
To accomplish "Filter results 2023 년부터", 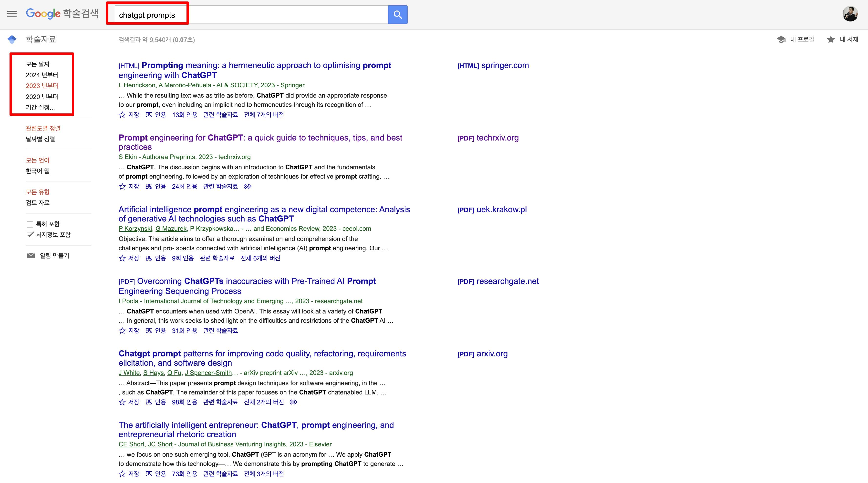I will pos(42,86).
